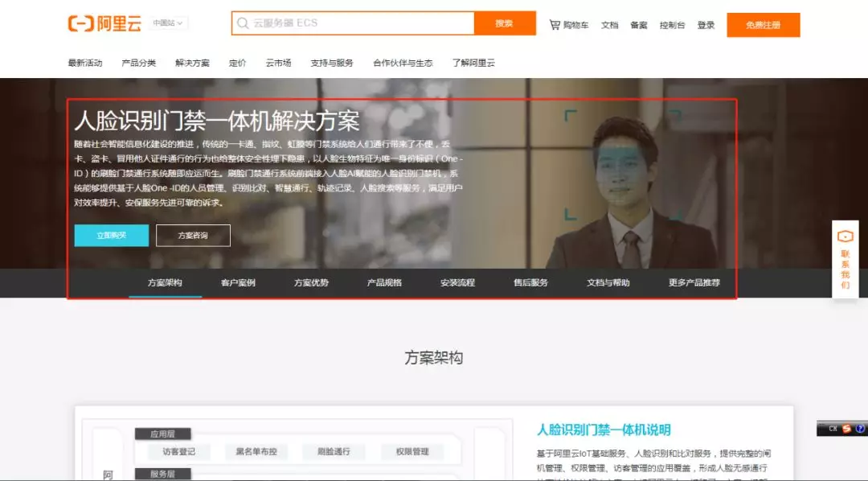
Task: Go to the 售后服务 tab
Action: (530, 283)
